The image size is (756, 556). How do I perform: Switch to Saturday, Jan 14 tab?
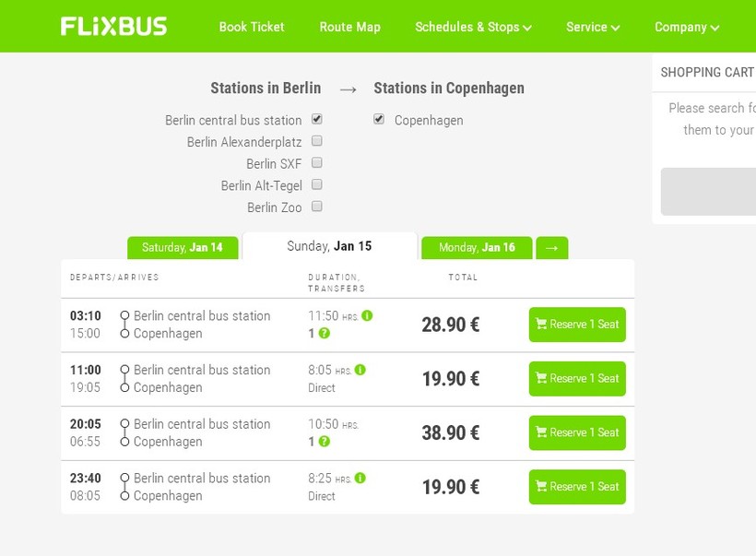[x=183, y=248]
